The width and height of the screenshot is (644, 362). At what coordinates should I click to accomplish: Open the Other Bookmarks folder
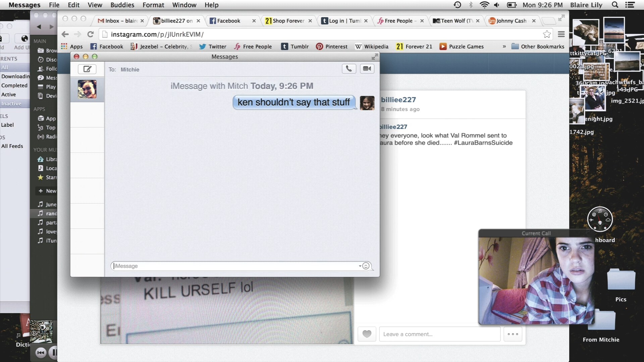click(x=538, y=47)
